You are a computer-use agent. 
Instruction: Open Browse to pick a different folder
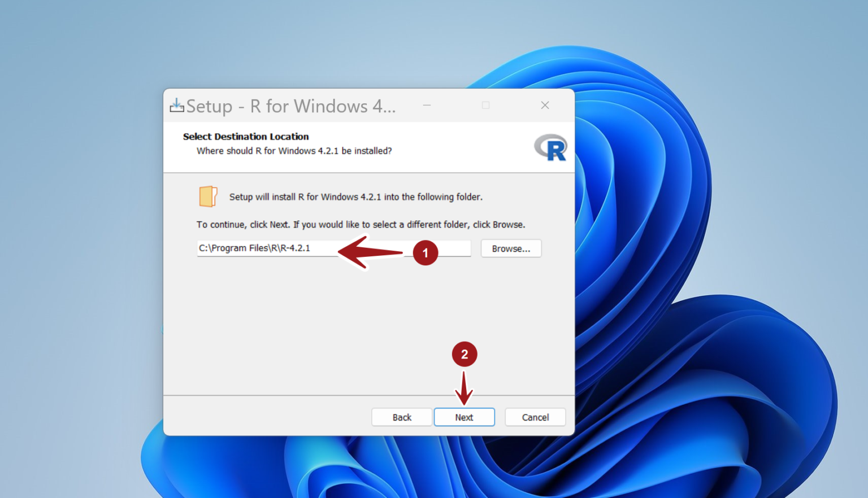(510, 248)
